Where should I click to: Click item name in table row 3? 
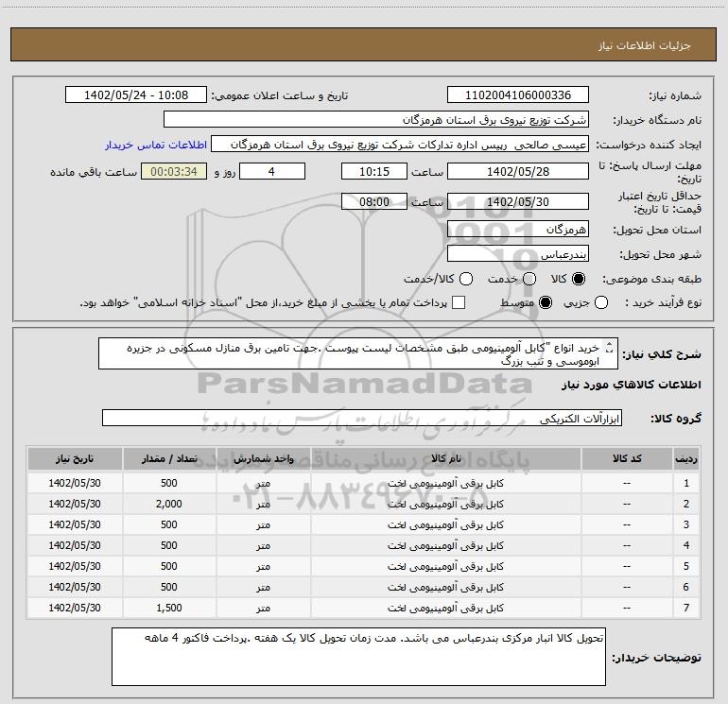445,524
